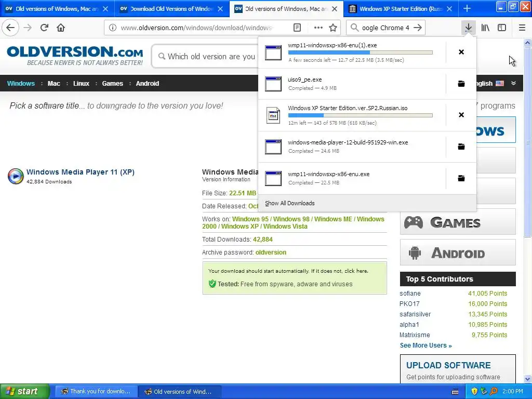
Task: Expand the language selector chevron
Action: (514, 83)
